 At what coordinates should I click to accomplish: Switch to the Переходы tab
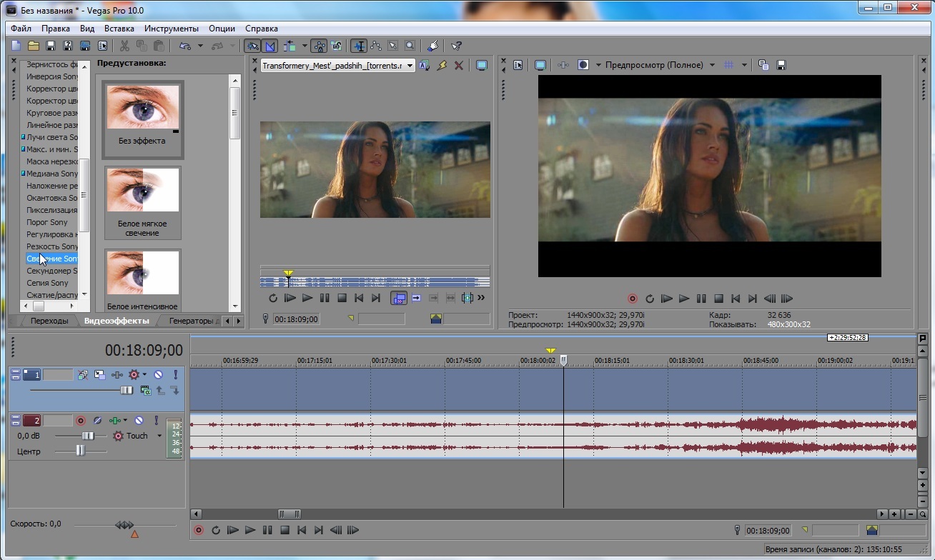(49, 321)
